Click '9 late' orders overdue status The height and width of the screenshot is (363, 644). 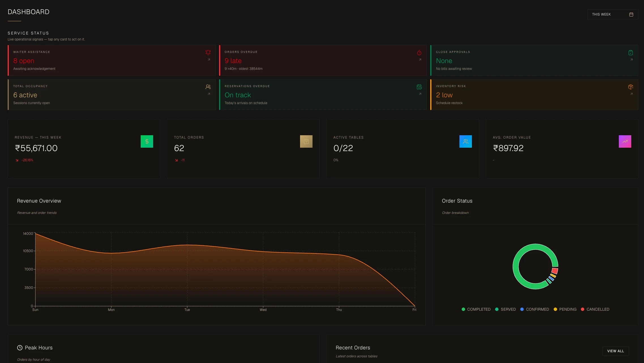point(233,61)
